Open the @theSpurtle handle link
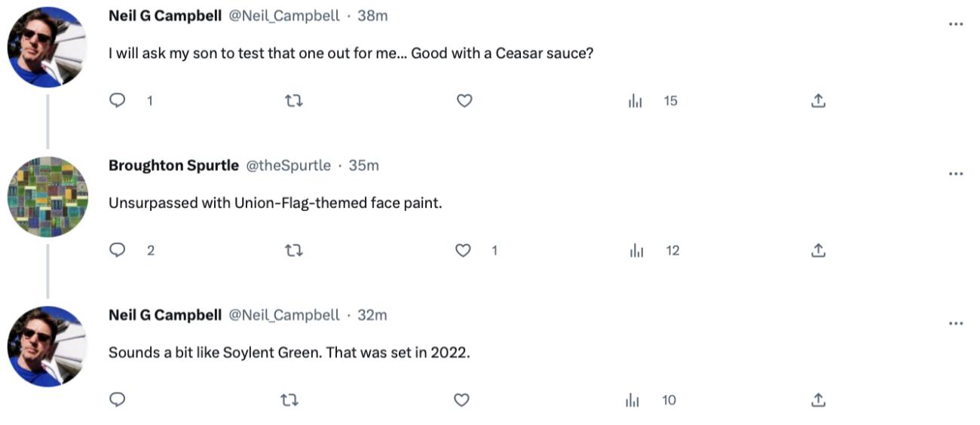This screenshot has width=980, height=425. pyautogui.click(x=288, y=165)
